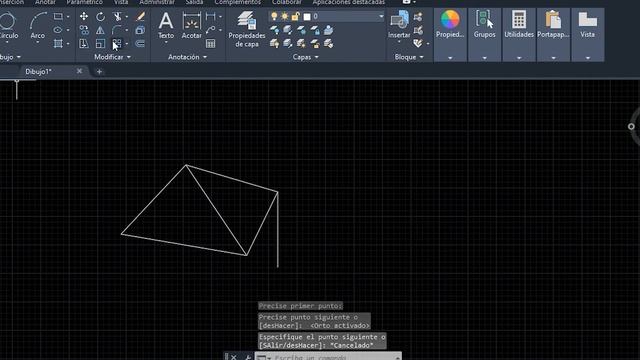Open the Aplicaciones destacadas tab
640x360 pixels.
click(349, 2)
